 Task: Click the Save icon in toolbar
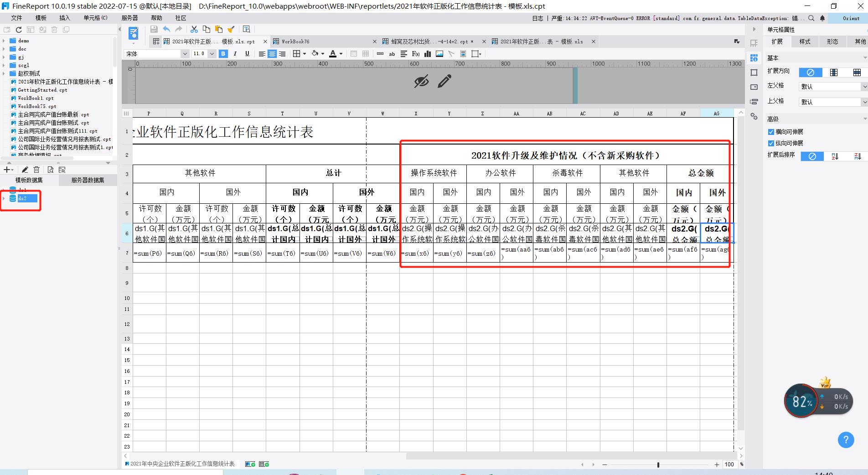tap(154, 29)
